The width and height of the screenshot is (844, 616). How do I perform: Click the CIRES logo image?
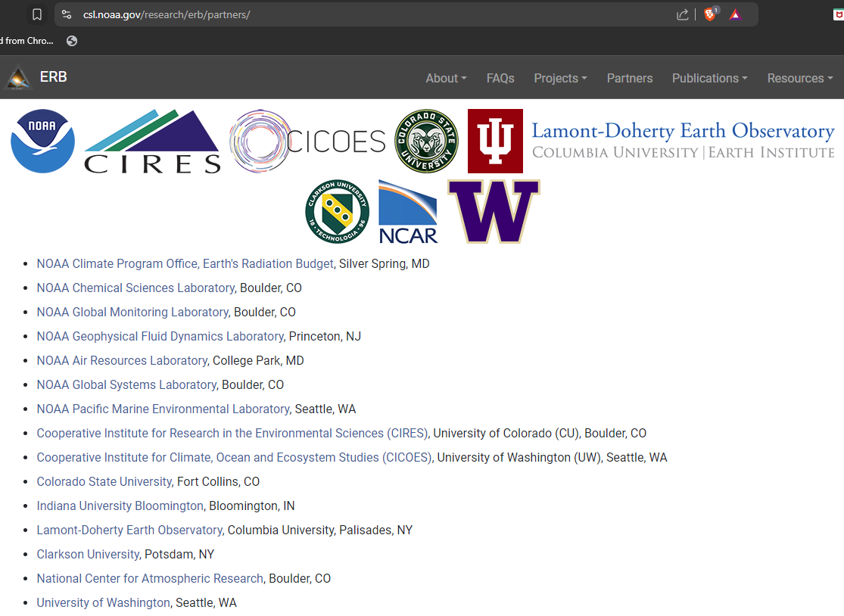[x=152, y=142]
